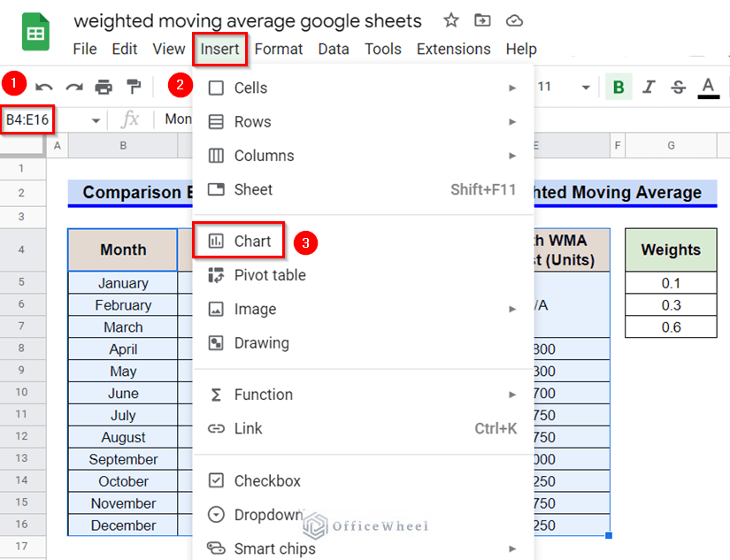Image resolution: width=730 pixels, height=560 pixels.
Task: Move spreadsheet to a folder
Action: [482, 20]
